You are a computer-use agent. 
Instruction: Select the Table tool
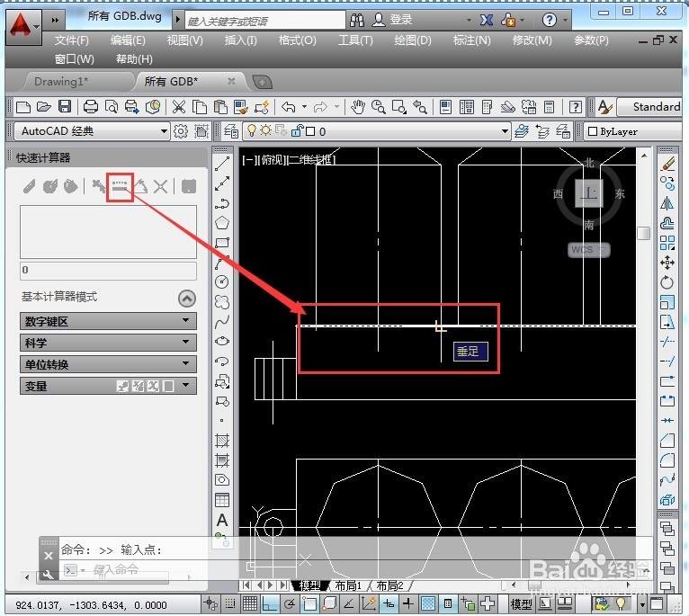coord(222,500)
